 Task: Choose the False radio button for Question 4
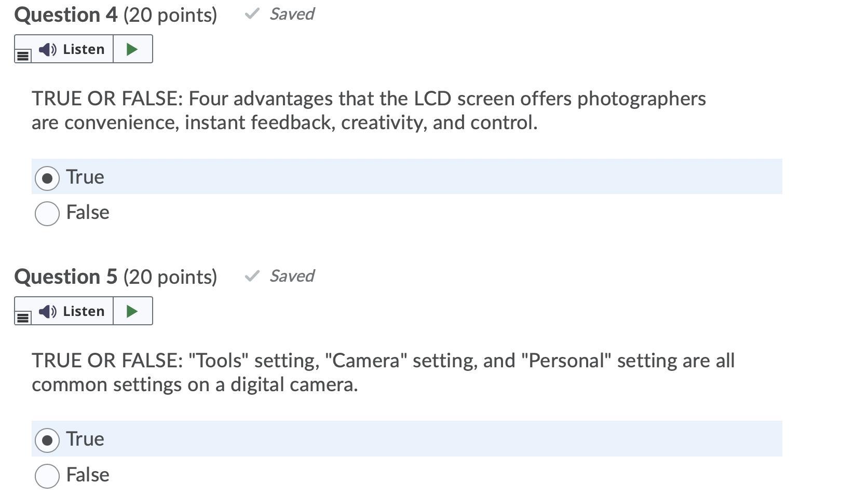point(47,213)
